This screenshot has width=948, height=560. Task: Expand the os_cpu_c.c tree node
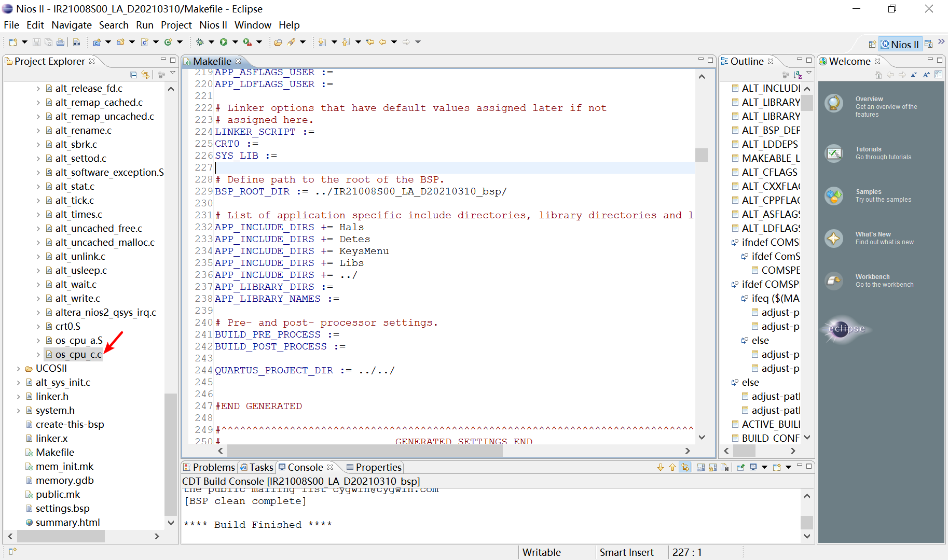tap(38, 355)
